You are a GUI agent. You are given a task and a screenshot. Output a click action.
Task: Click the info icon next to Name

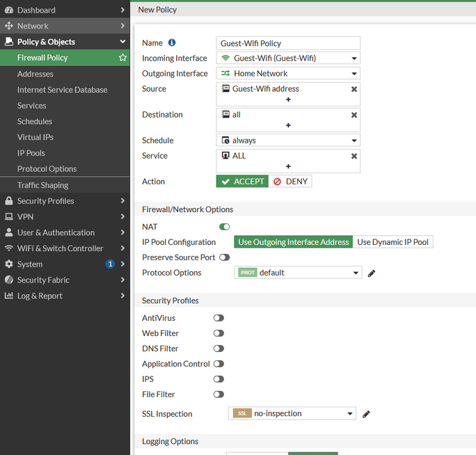[x=172, y=43]
